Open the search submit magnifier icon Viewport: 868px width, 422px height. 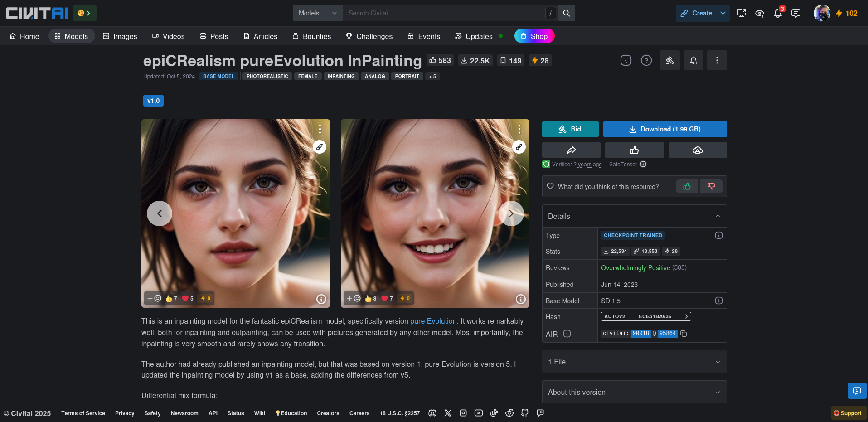(x=567, y=13)
